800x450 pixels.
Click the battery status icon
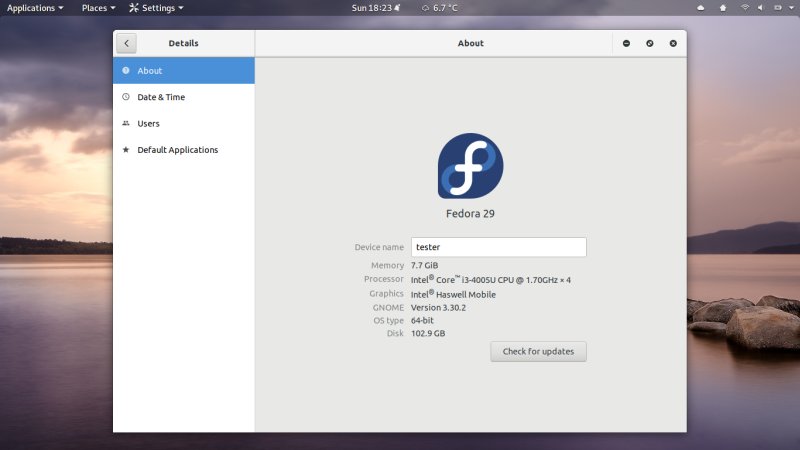pyautogui.click(x=776, y=8)
